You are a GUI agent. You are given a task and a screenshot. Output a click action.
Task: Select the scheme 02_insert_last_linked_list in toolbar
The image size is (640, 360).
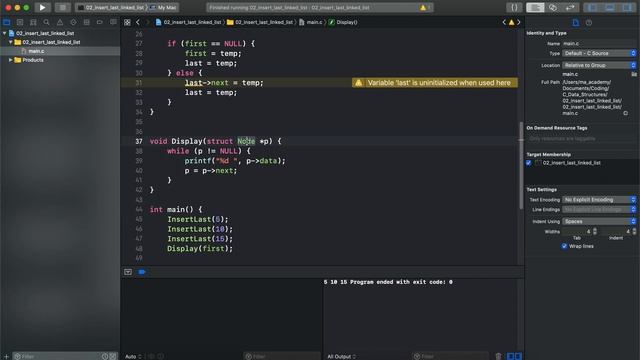(x=111, y=7)
